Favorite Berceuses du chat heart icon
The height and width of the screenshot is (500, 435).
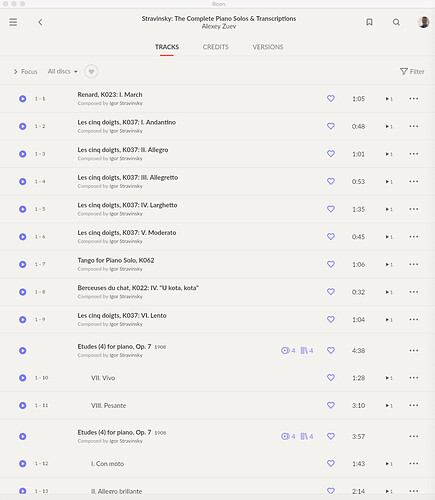click(x=331, y=292)
